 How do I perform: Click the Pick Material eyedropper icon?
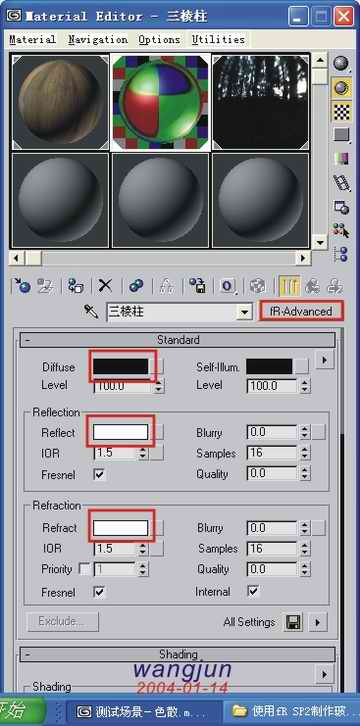(91, 312)
